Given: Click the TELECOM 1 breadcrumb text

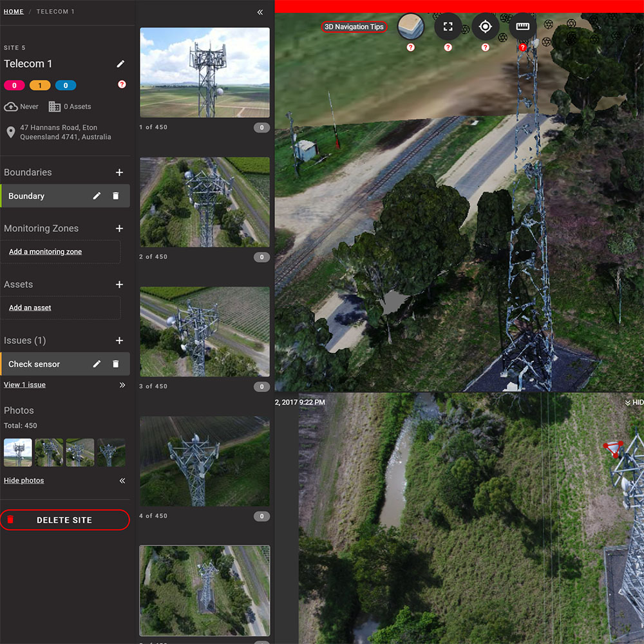Looking at the screenshot, I should point(55,12).
